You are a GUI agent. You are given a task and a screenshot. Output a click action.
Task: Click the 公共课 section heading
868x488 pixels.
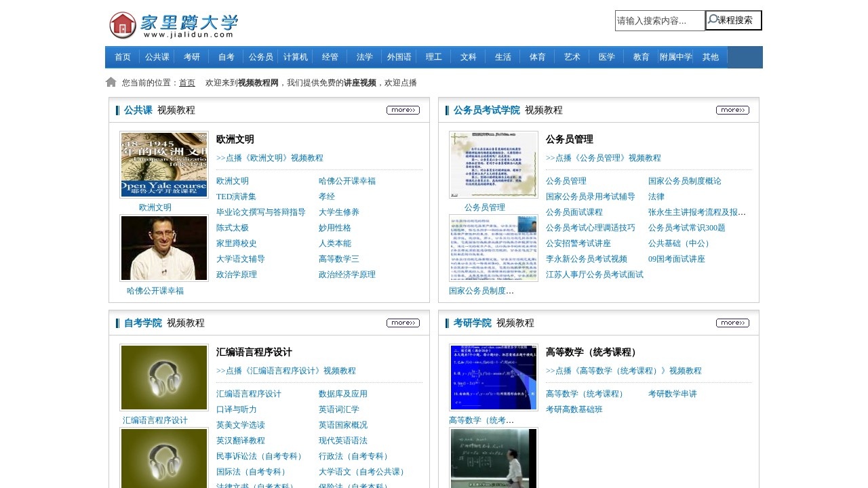click(138, 110)
